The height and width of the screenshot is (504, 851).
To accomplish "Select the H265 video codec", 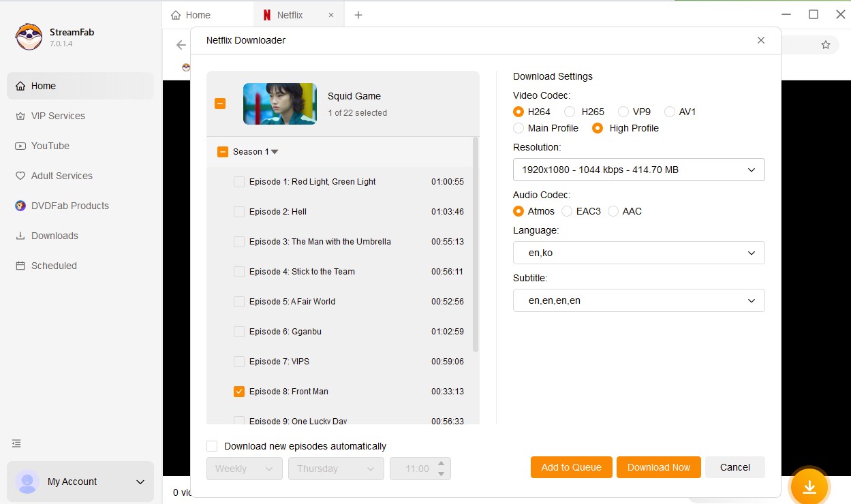I will pyautogui.click(x=569, y=111).
